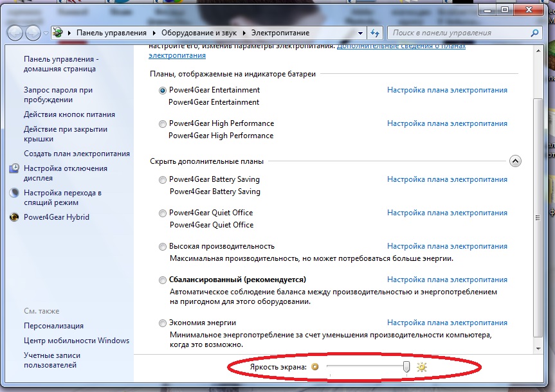Select Power4Gear Entertainment radio button
Image resolution: width=555 pixels, height=392 pixels.
(163, 91)
